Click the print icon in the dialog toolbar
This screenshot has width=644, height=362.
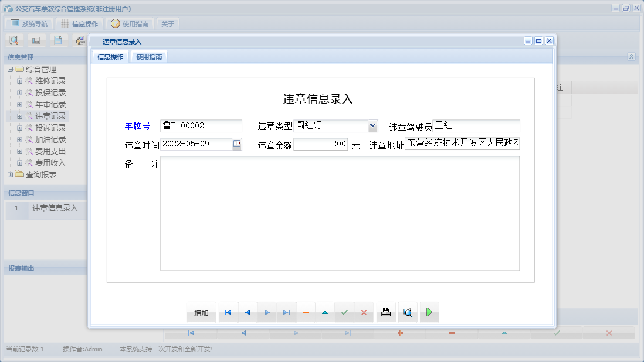(385, 312)
